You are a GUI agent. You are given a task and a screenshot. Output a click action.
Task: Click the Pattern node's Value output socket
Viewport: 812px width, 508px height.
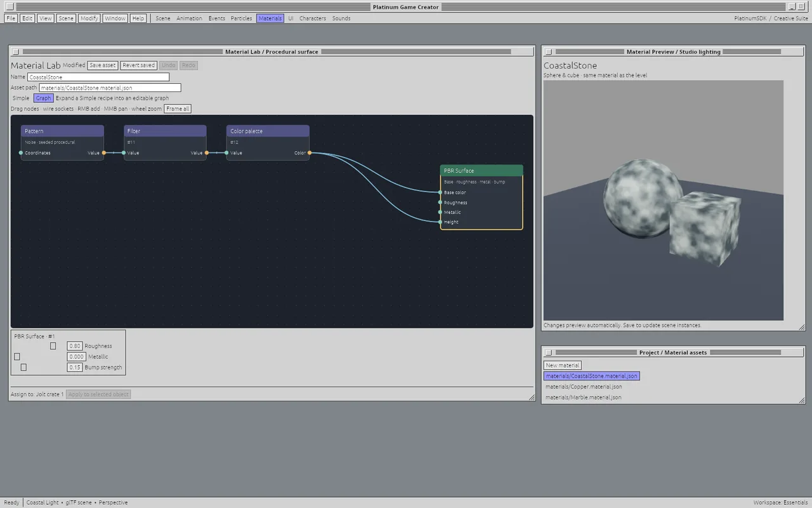point(104,153)
